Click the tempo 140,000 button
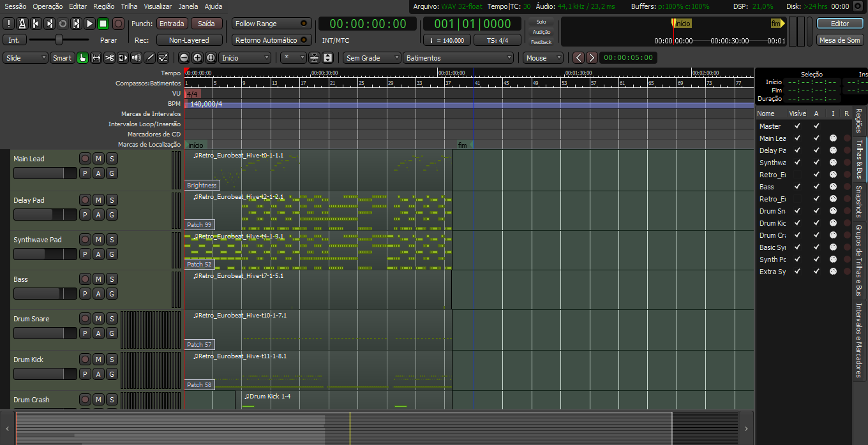The height and width of the screenshot is (445, 868). click(x=447, y=40)
